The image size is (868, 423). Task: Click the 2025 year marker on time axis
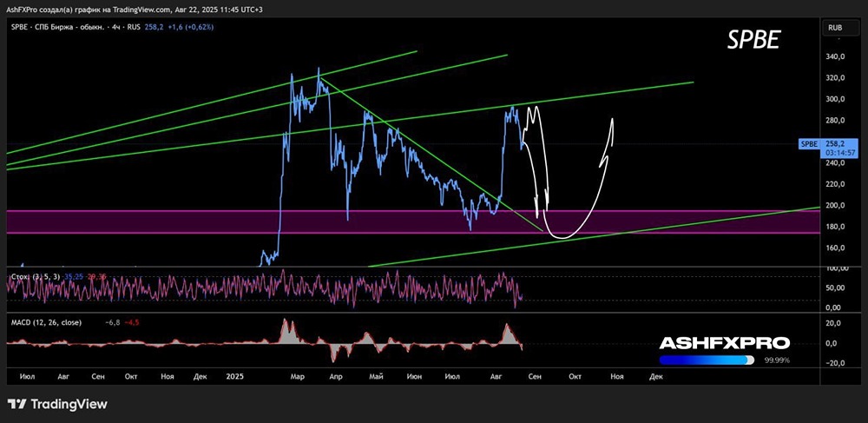pos(235,376)
